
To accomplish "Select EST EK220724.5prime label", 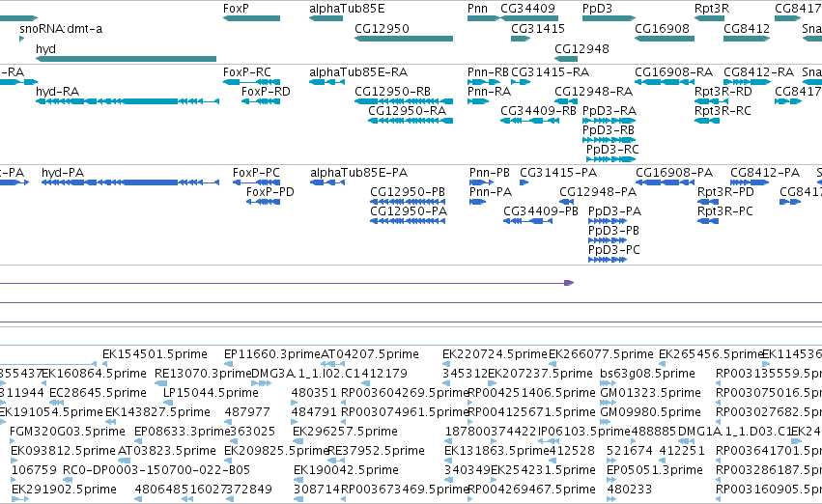I will [495, 354].
